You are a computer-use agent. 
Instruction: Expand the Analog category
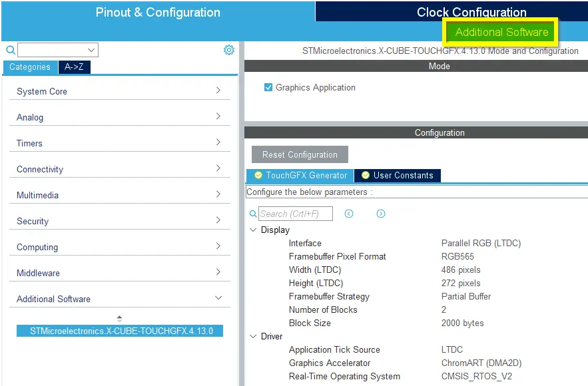120,117
